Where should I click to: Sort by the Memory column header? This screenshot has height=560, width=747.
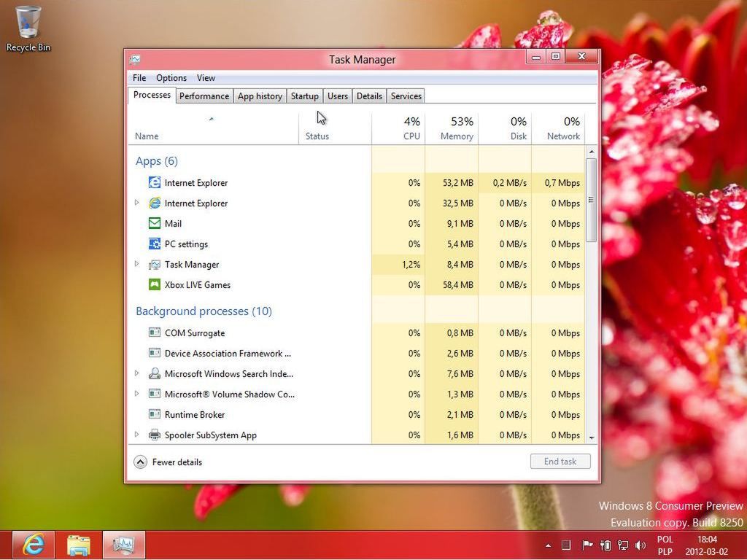point(452,128)
